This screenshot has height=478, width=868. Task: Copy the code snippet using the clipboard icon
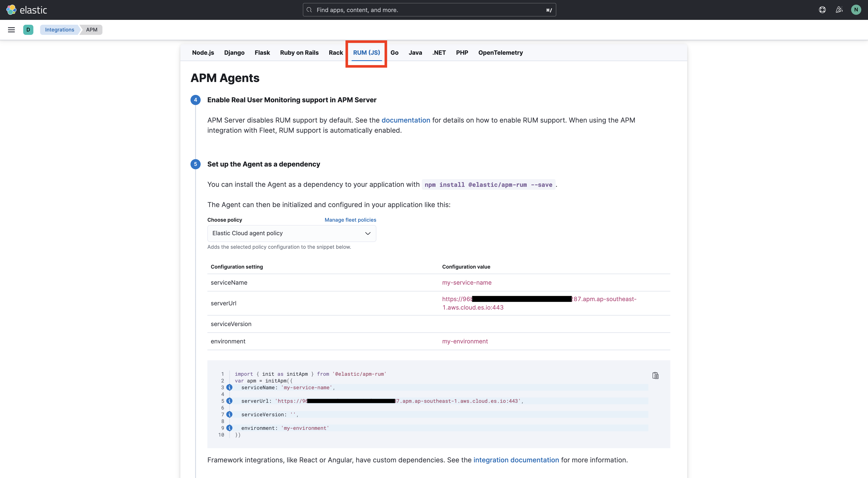(655, 375)
